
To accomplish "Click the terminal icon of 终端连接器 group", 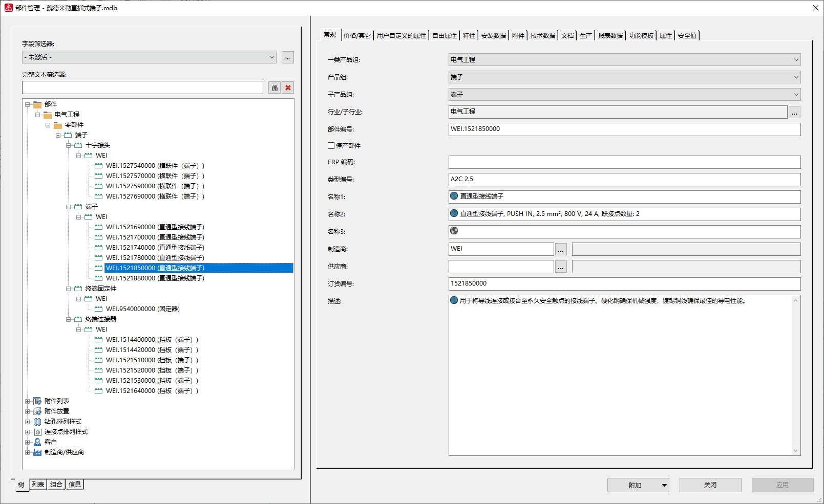I will pyautogui.click(x=78, y=319).
